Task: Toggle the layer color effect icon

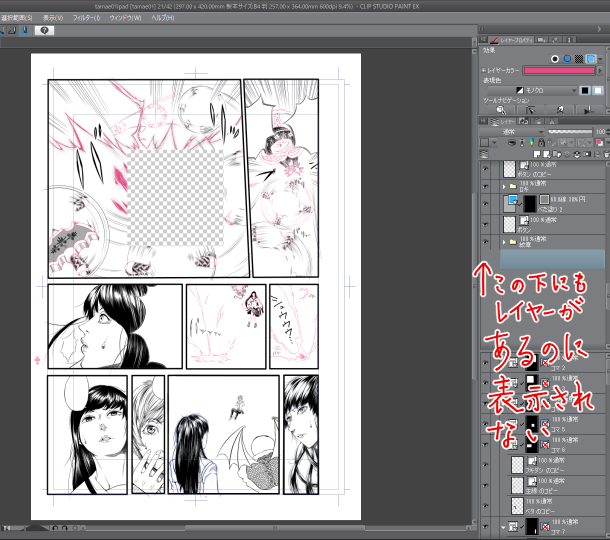Action: coord(591,59)
